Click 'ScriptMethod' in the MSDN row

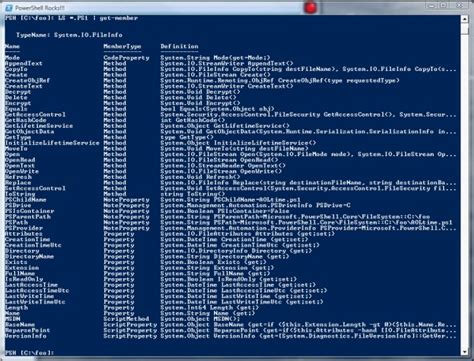[126, 319]
